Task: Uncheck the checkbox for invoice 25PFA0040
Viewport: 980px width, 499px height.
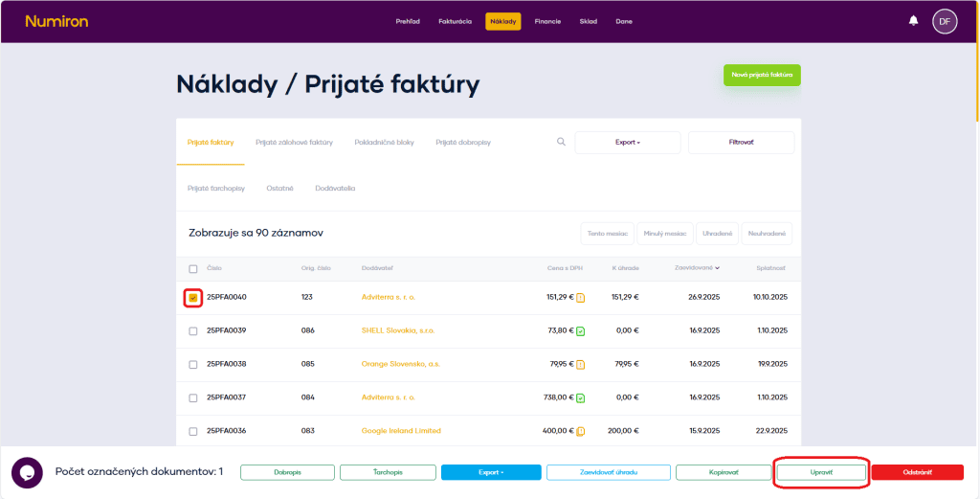Action: 193,298
